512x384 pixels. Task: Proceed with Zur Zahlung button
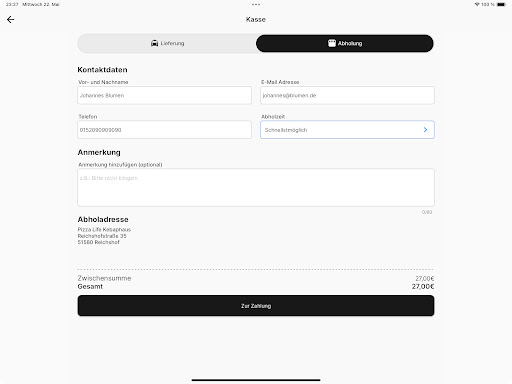pyautogui.click(x=256, y=306)
